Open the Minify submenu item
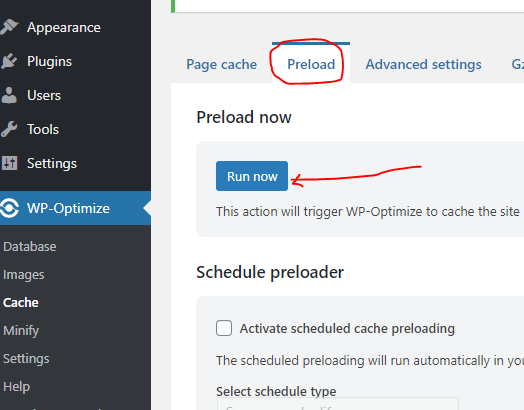Viewport: 524px width, 410px height. point(21,331)
